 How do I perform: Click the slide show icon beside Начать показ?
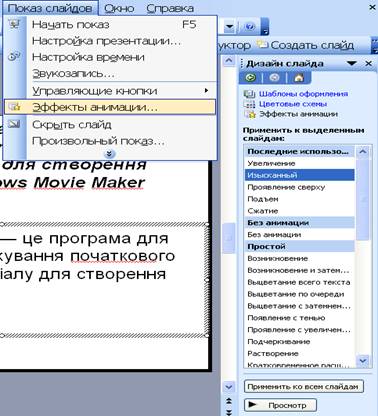coord(14,24)
